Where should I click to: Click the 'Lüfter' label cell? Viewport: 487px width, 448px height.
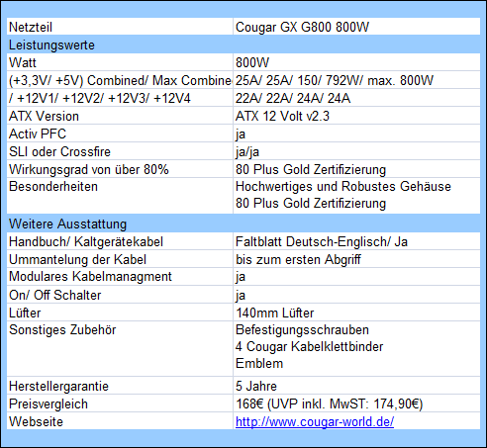coord(120,313)
